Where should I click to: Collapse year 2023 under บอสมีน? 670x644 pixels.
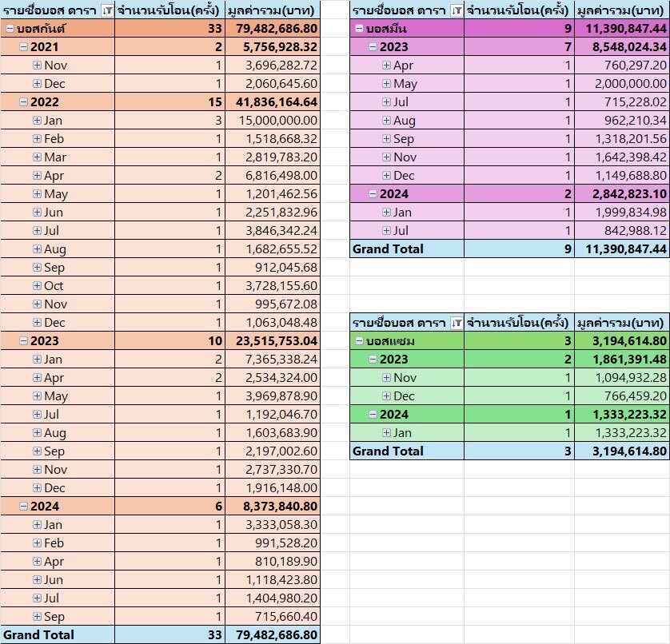pos(373,47)
